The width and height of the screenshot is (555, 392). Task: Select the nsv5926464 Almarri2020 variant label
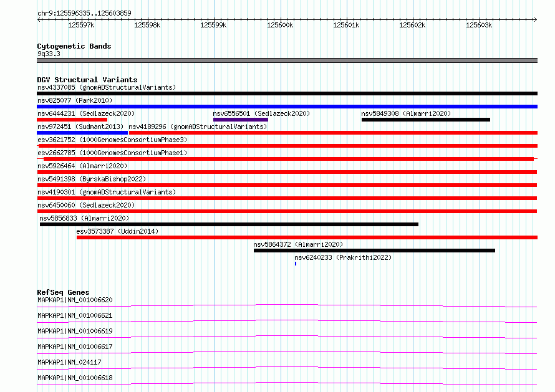click(82, 166)
